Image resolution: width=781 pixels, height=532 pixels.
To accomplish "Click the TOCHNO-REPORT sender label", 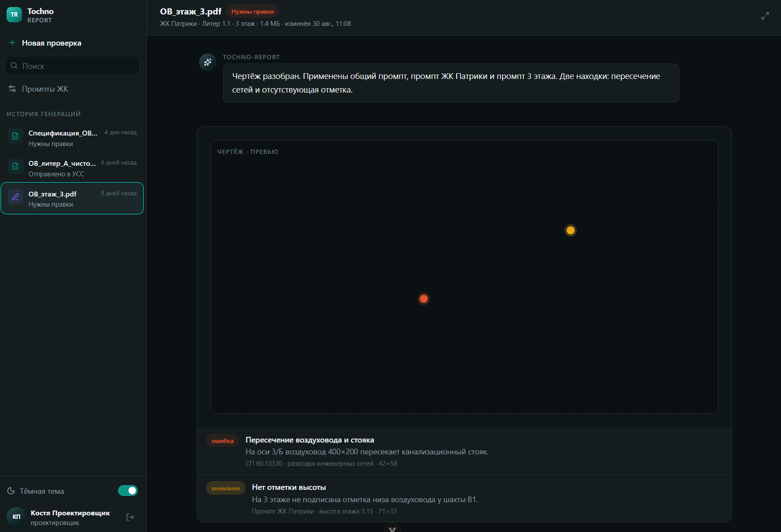I will coord(251,57).
